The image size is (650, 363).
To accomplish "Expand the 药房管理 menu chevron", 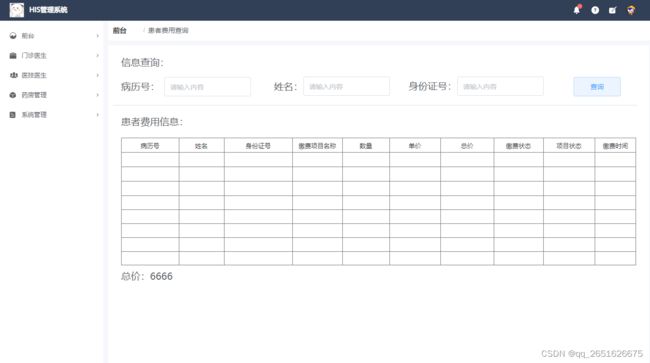I will 98,95.
